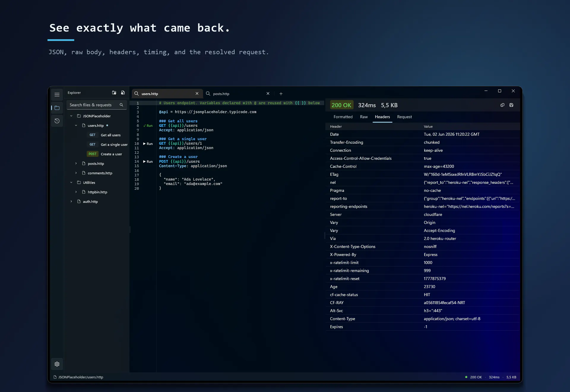
Task: Minimize the application window
Action: [x=486, y=91]
